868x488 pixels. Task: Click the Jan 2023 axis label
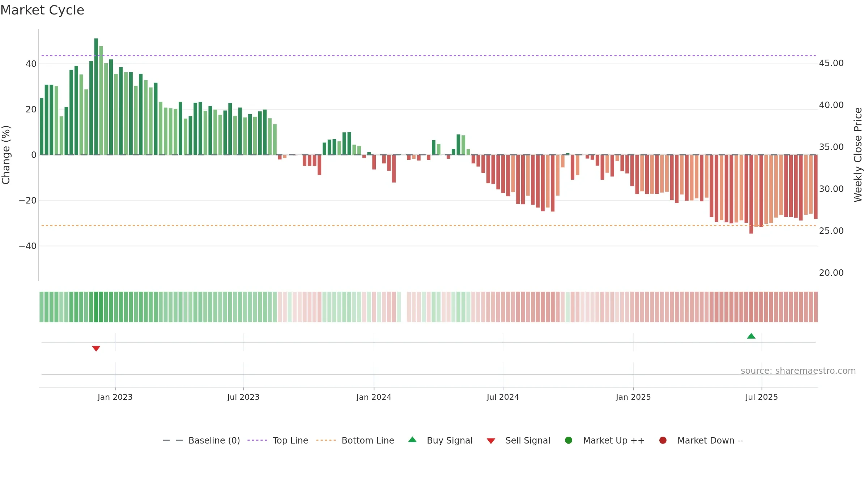pos(115,397)
